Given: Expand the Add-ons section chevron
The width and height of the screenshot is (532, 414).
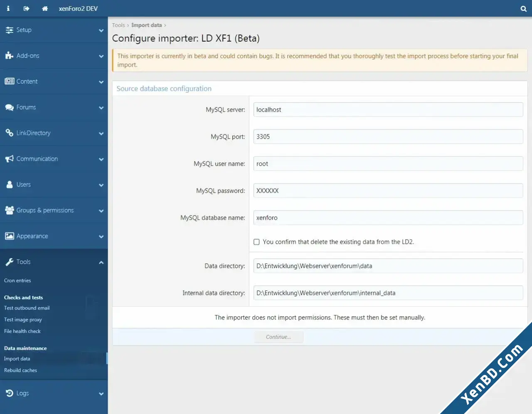Looking at the screenshot, I should pos(101,56).
